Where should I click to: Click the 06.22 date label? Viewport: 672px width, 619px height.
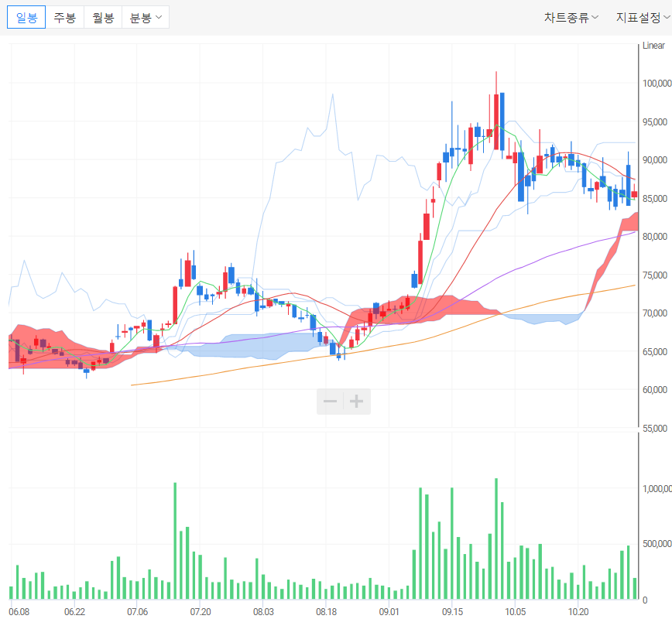pos(74,611)
